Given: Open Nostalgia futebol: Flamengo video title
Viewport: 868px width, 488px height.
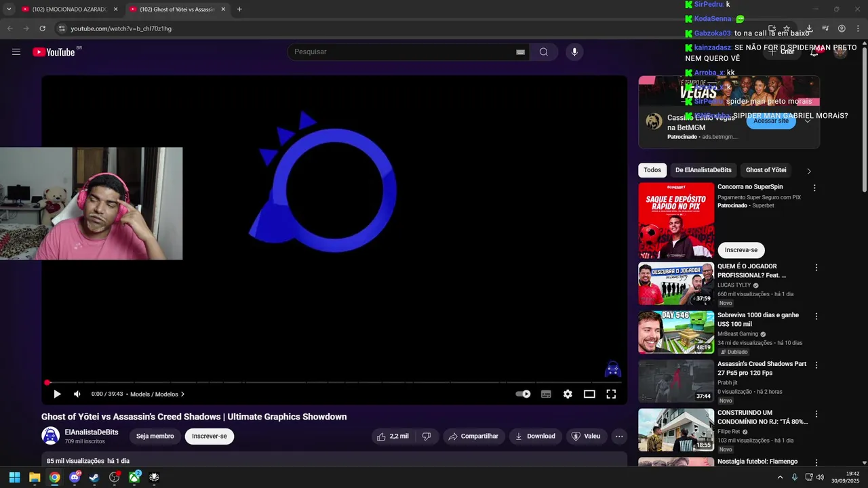Looking at the screenshot, I should [757, 462].
